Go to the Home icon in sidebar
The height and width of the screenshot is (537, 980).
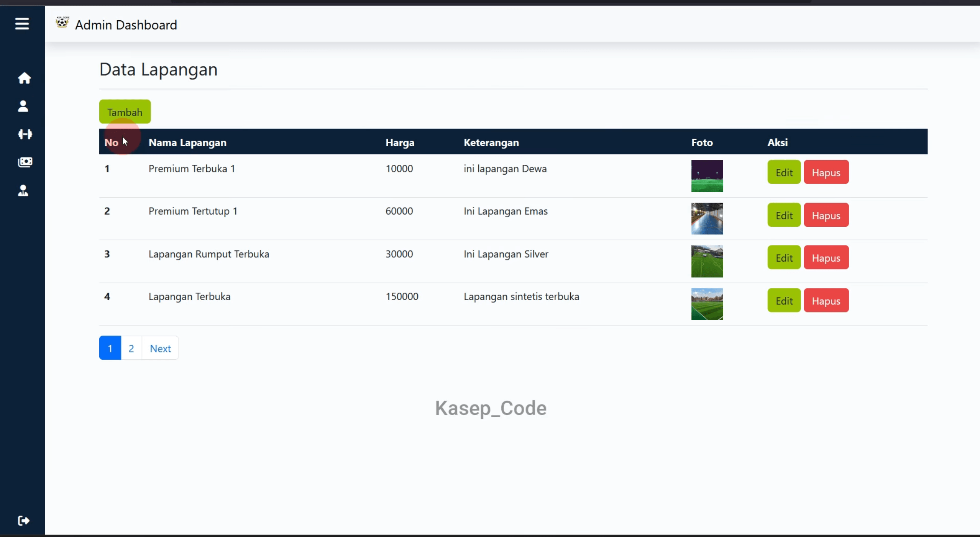24,78
